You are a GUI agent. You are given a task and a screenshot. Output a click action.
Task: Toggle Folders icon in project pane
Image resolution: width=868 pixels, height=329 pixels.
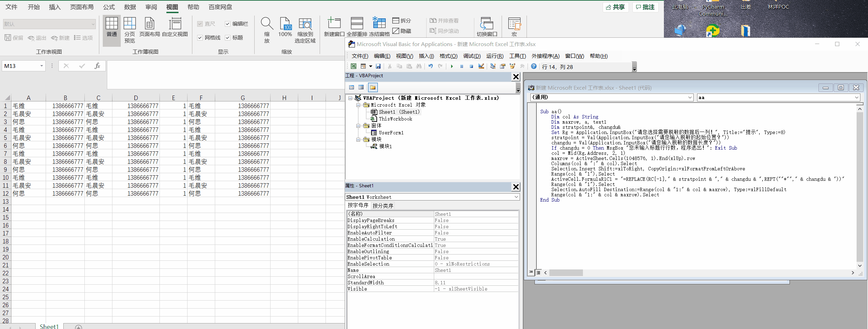(373, 87)
